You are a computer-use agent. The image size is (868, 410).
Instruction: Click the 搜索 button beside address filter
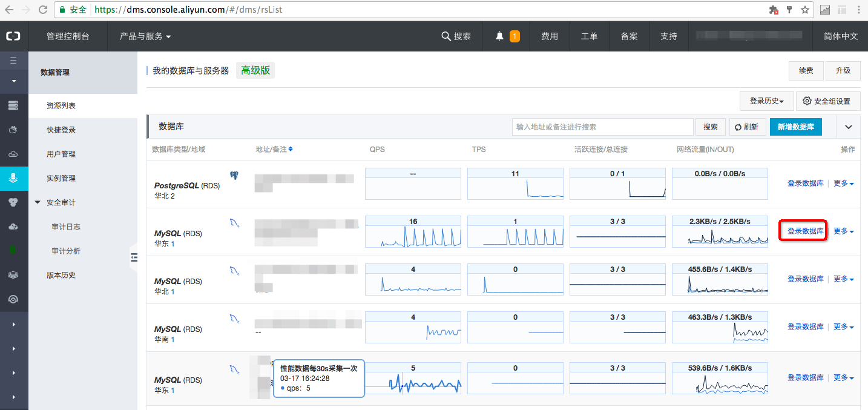tap(711, 127)
